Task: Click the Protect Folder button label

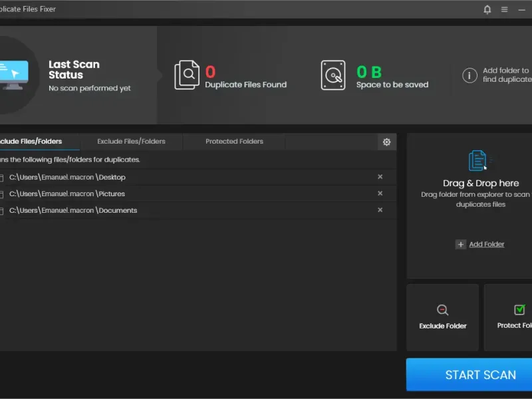Action: pos(514,325)
